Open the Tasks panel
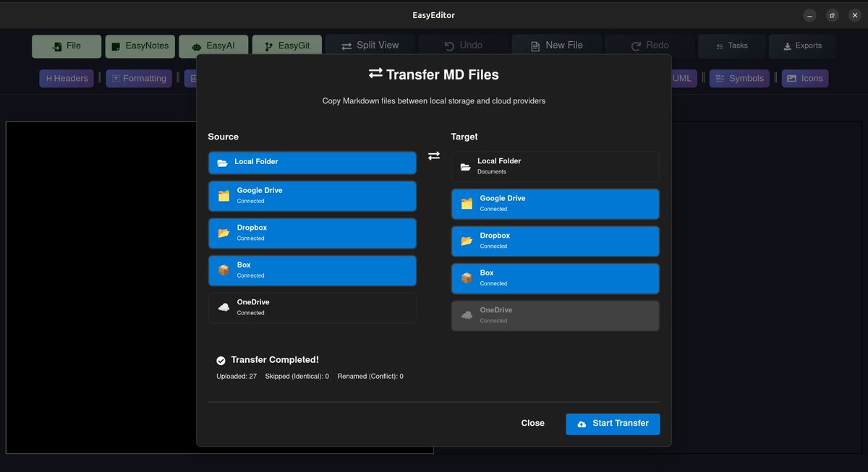The image size is (868, 472). pos(731,46)
